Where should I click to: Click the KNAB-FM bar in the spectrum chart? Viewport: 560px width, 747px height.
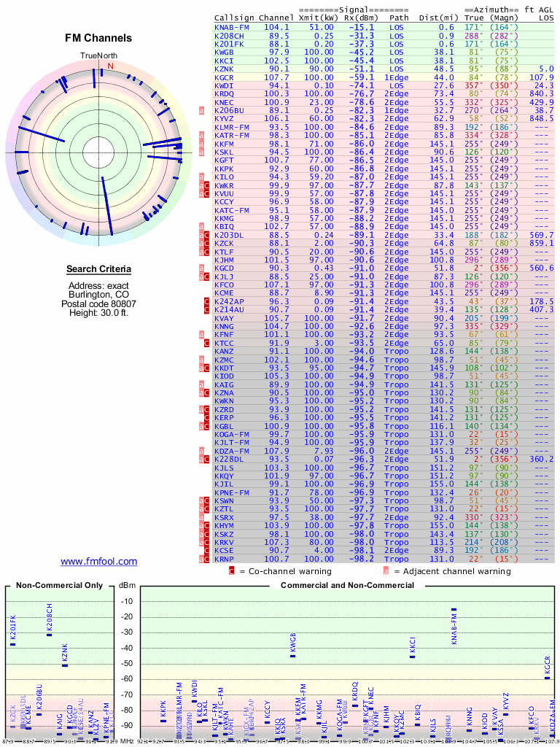click(454, 609)
